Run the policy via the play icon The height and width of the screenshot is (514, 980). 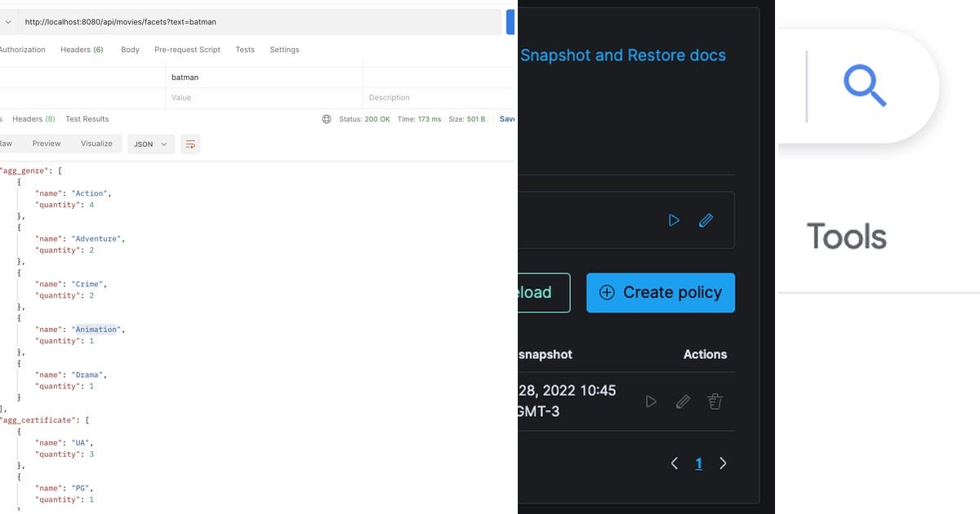674,220
